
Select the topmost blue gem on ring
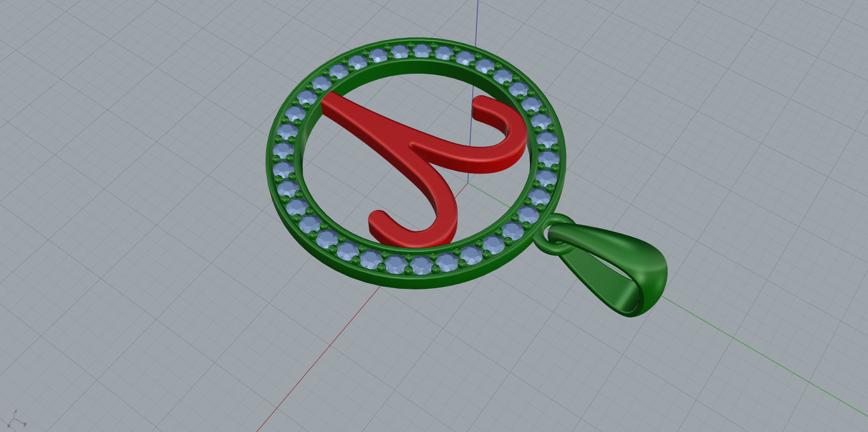[421, 50]
